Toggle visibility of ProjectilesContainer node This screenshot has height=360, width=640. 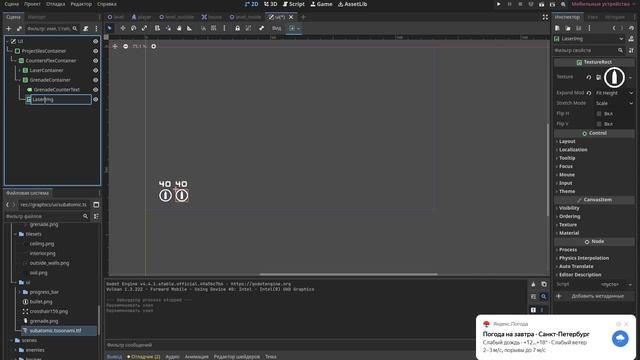tap(96, 51)
